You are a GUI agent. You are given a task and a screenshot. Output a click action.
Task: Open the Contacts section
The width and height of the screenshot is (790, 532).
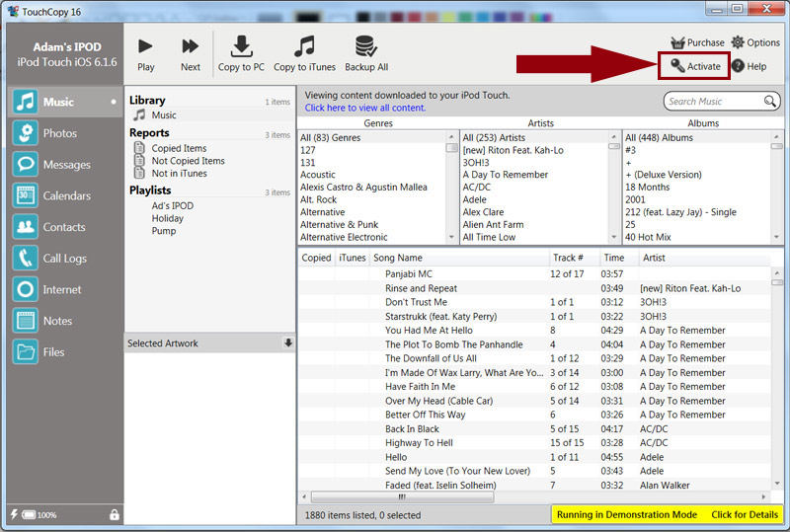pyautogui.click(x=65, y=227)
